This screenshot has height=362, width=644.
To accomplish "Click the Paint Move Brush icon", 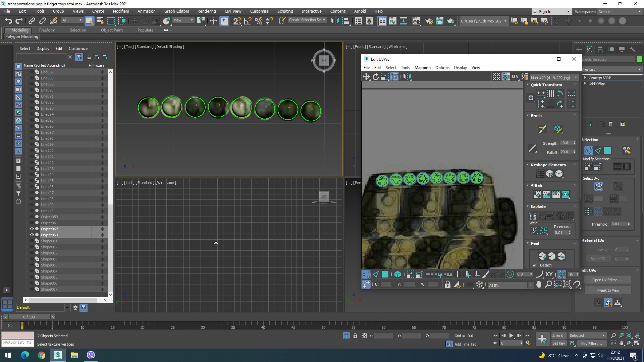I will click(542, 129).
